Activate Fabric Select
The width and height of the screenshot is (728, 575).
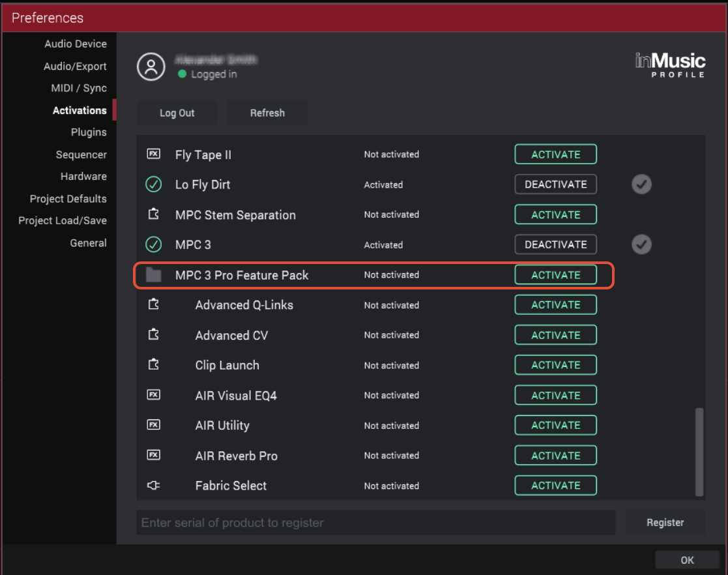pos(556,485)
